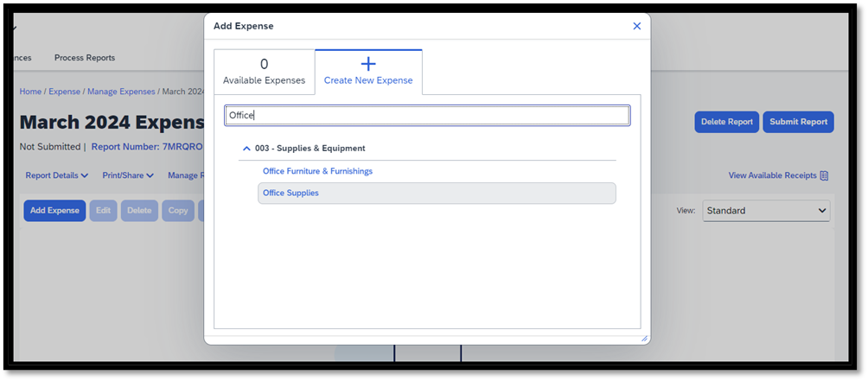This screenshot has width=868, height=381.
Task: Collapse the 003 - Supplies & Equipment group
Action: tap(247, 149)
